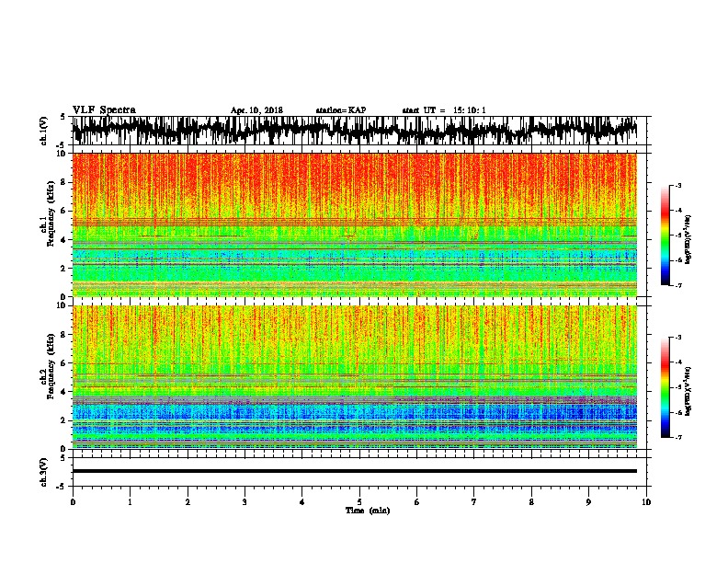The image size is (728, 563).
Task: Click the "ch.1(V)" waveform axis label
Action: pos(43,131)
